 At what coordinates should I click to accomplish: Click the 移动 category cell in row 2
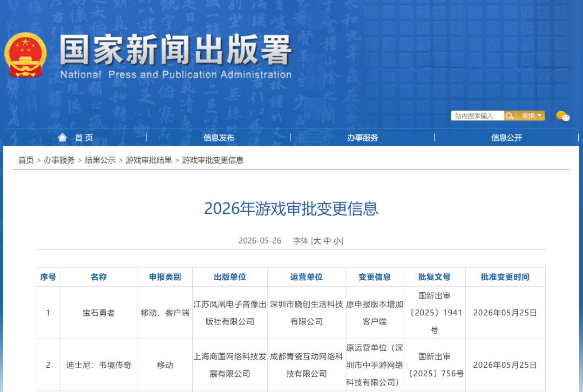point(165,365)
